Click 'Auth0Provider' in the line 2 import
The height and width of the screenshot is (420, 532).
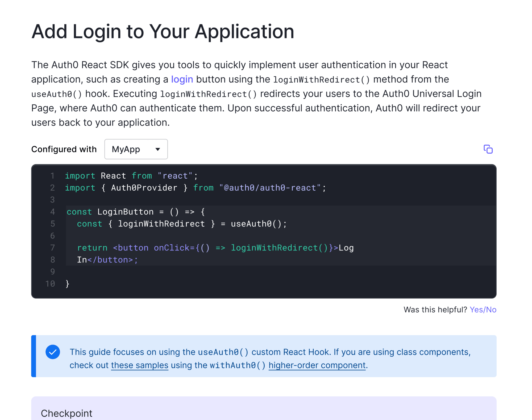(144, 188)
